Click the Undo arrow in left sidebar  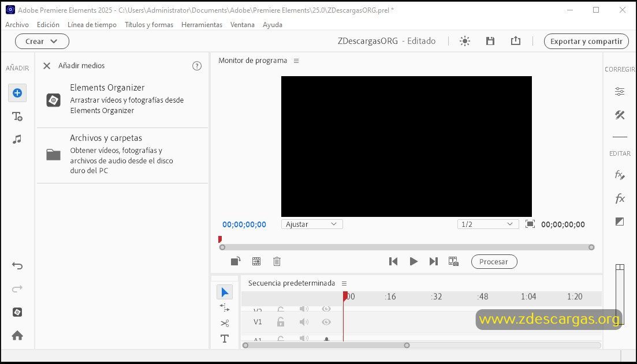(17, 266)
